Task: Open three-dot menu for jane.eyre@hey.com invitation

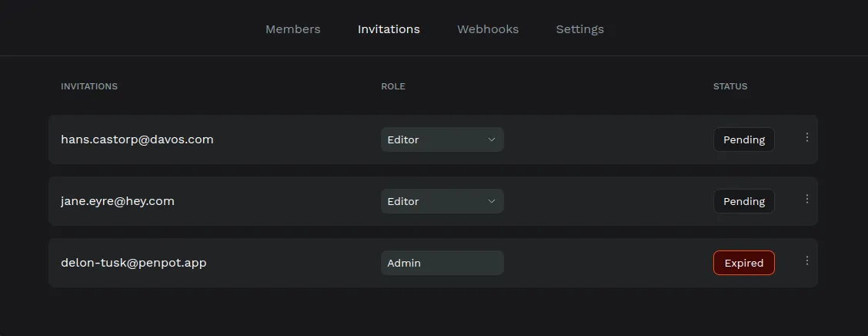Action: pyautogui.click(x=806, y=199)
